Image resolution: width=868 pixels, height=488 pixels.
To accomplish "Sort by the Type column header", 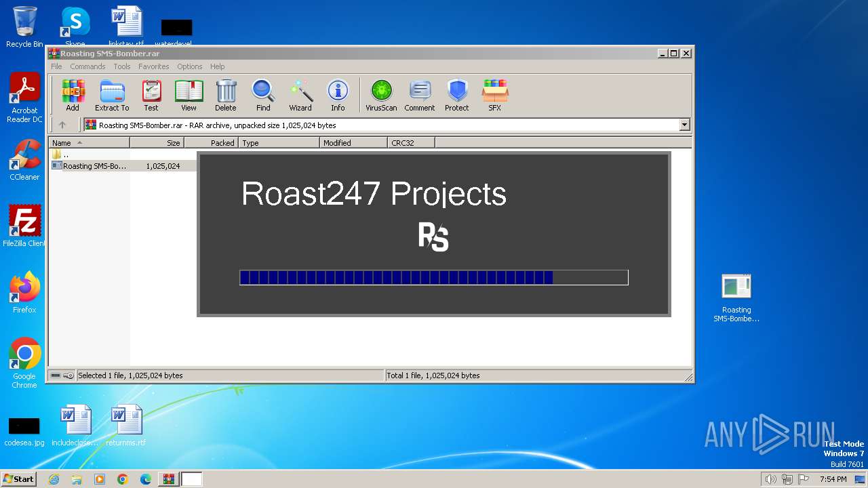I will tap(279, 143).
